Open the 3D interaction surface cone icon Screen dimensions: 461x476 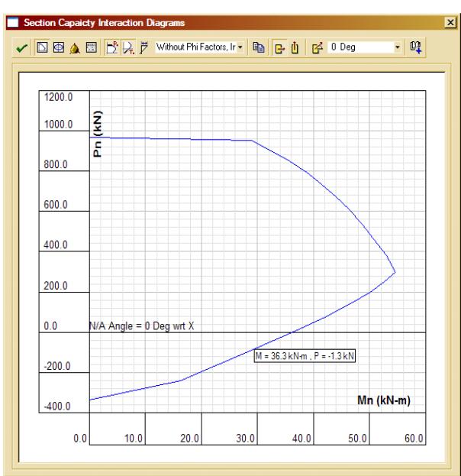click(x=75, y=48)
